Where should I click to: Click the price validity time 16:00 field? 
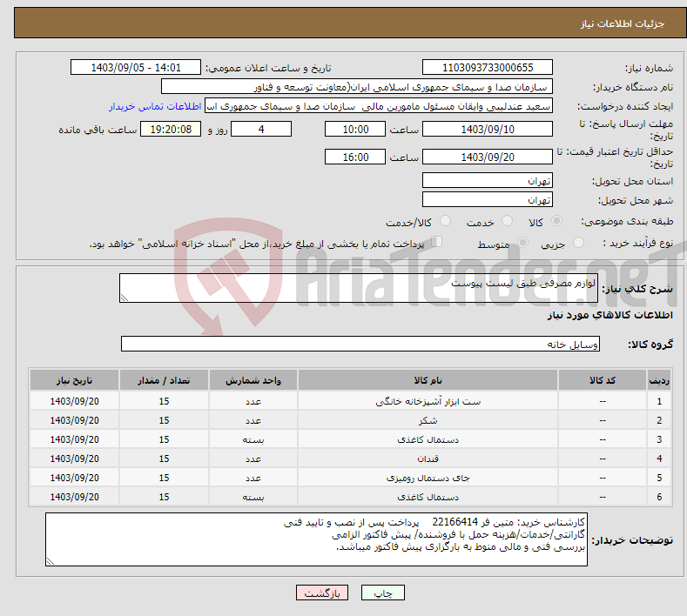[x=355, y=157]
